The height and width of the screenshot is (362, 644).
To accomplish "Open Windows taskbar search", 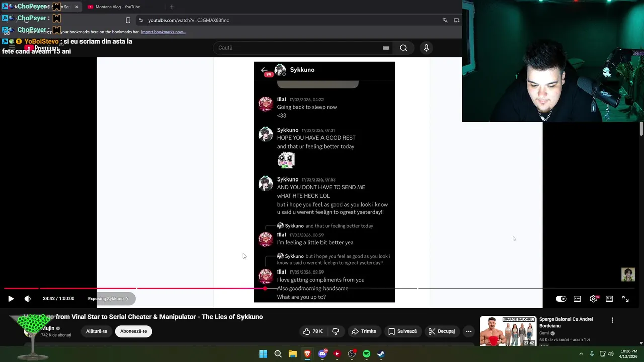I will tap(278, 354).
